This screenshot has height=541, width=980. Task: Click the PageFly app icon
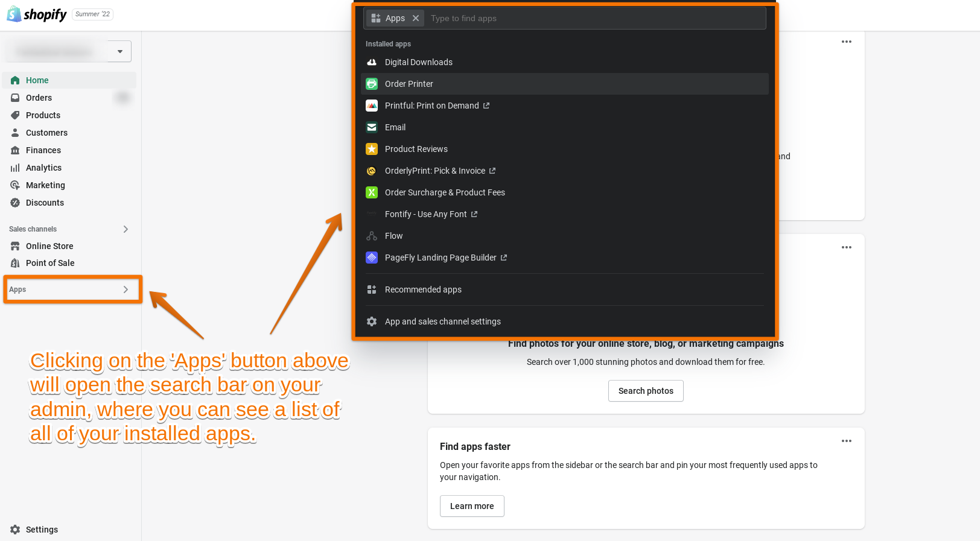[x=372, y=258]
